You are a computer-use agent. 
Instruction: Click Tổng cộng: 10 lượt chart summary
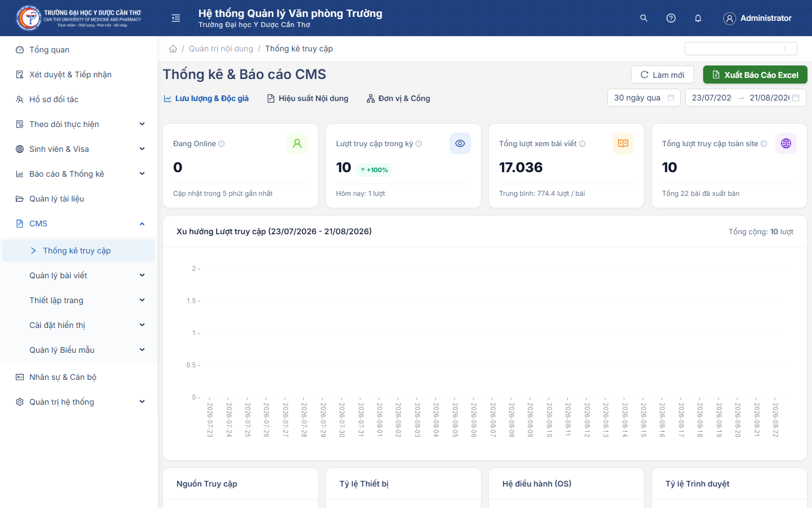tap(761, 232)
